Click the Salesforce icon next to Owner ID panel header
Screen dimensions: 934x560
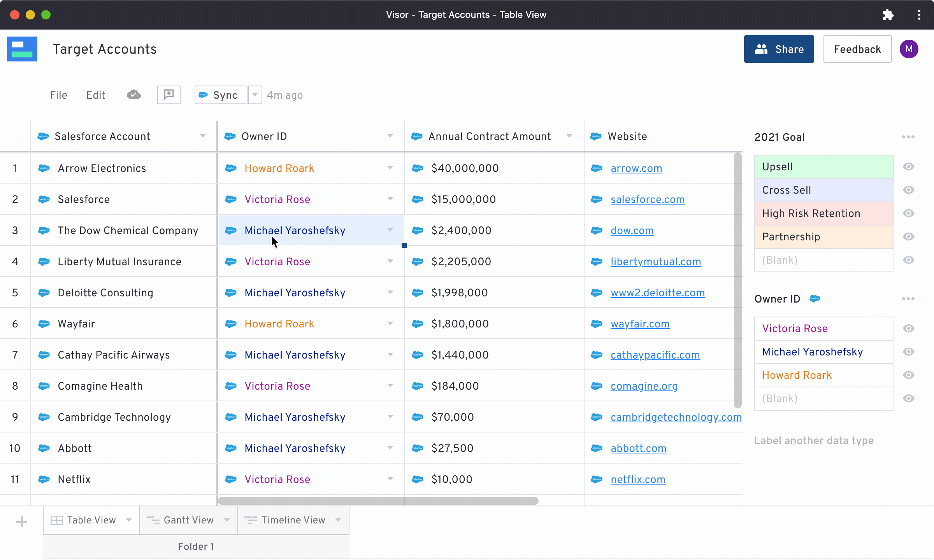pyautogui.click(x=816, y=299)
